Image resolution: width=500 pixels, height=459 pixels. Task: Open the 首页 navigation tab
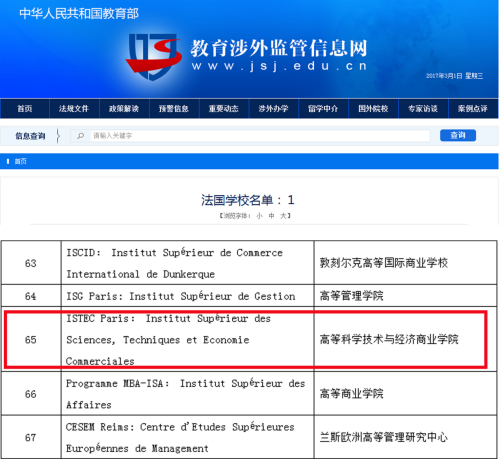pyautogui.click(x=25, y=109)
